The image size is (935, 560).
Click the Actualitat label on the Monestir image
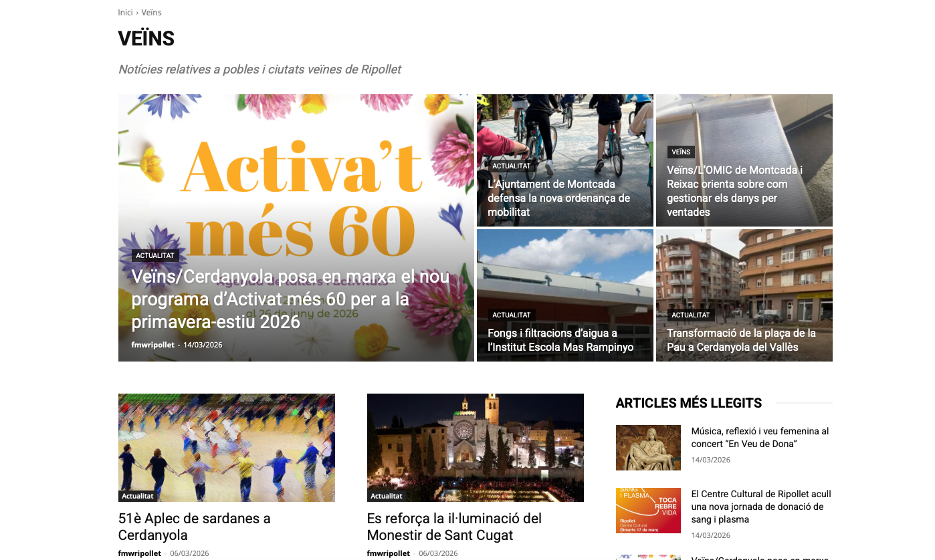click(387, 497)
